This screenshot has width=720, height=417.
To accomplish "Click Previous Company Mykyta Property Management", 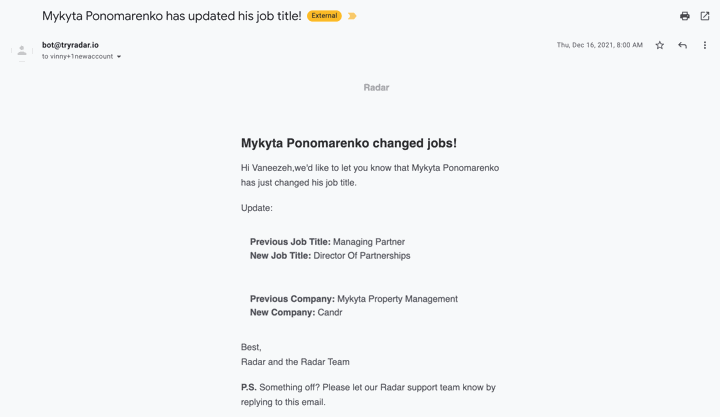I will tap(354, 299).
